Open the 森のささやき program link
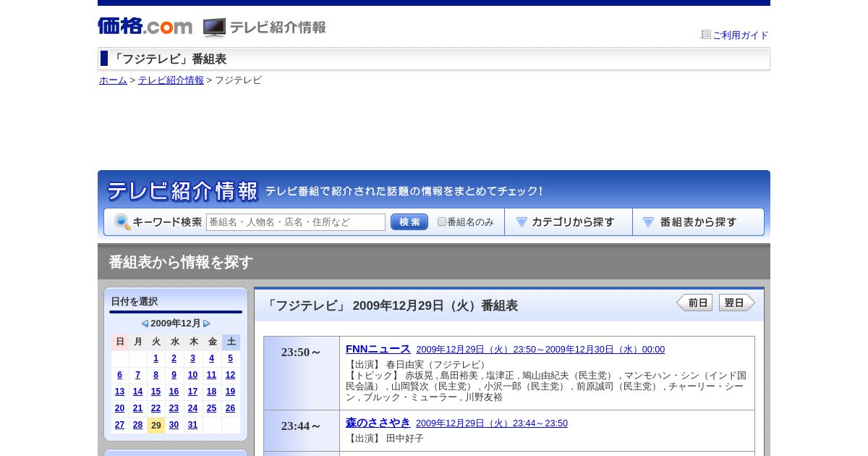Viewport: 868px width, 456px height. (378, 423)
